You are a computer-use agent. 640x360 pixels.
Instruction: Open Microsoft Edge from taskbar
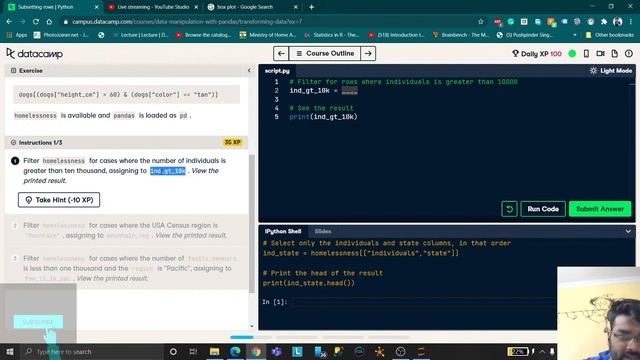[x=235, y=351]
